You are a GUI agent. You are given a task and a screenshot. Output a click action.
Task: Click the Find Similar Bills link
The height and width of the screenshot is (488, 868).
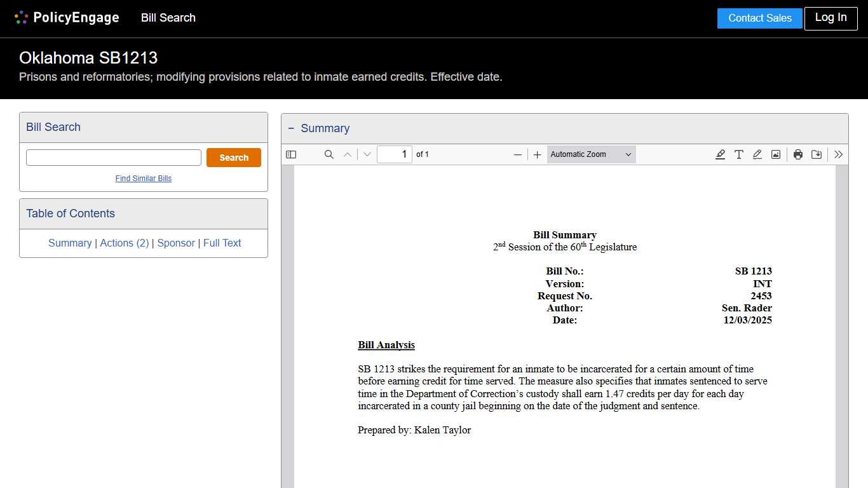[x=144, y=179]
